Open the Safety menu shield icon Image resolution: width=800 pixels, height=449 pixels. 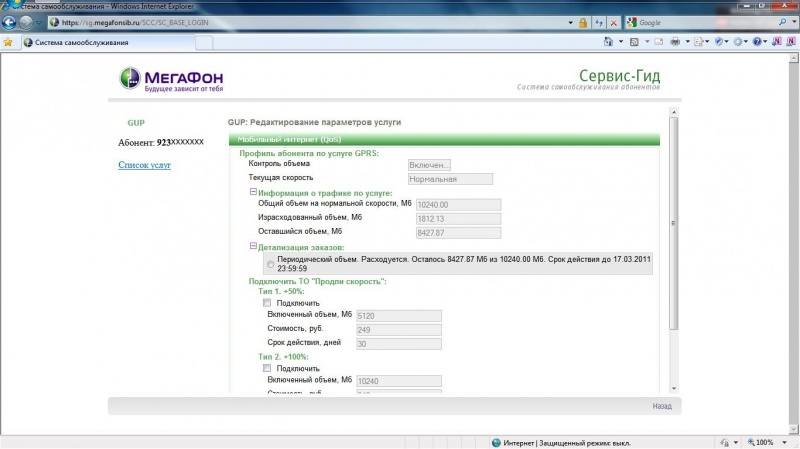click(721, 42)
